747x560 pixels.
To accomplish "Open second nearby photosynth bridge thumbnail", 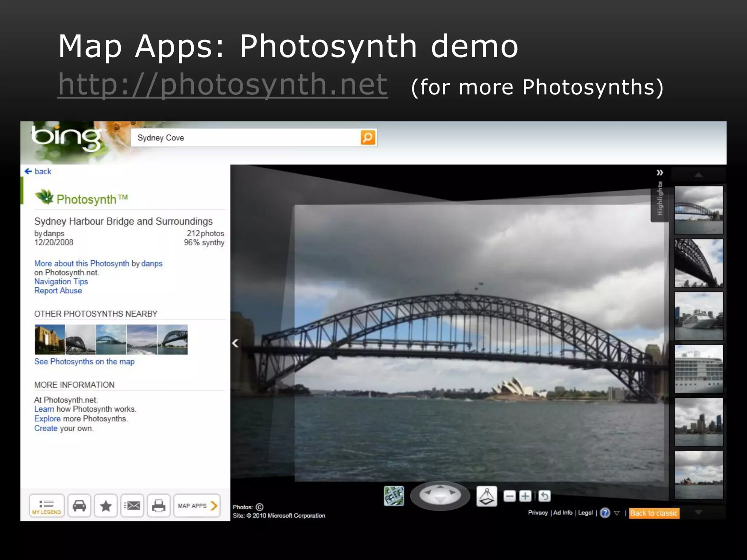I will [x=81, y=339].
